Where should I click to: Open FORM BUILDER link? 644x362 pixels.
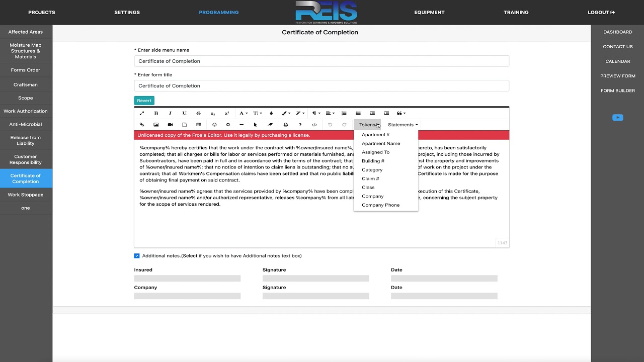coord(618,90)
